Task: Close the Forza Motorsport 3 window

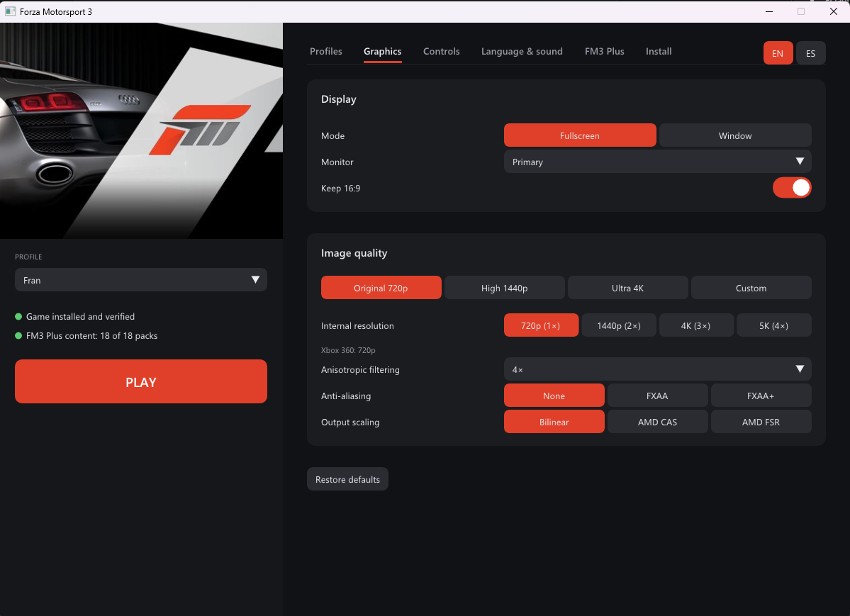Action: coord(833,11)
